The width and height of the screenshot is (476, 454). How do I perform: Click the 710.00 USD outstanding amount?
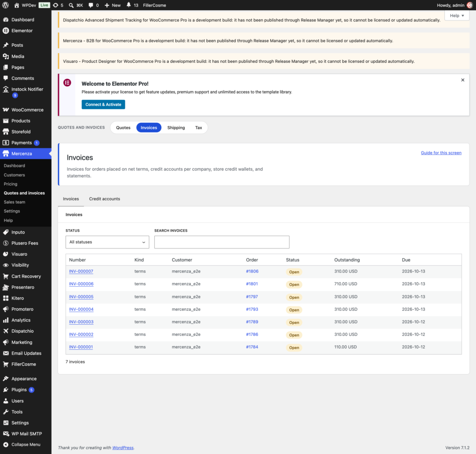pos(346,284)
